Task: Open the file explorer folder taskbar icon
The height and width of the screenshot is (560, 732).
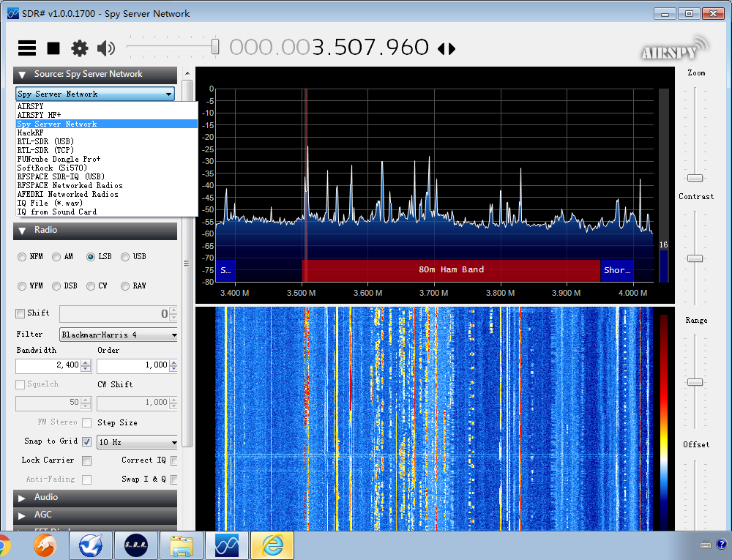Action: 182,545
